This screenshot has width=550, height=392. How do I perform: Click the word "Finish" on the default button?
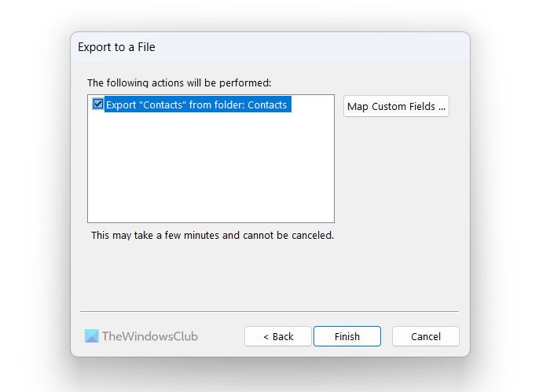(347, 336)
